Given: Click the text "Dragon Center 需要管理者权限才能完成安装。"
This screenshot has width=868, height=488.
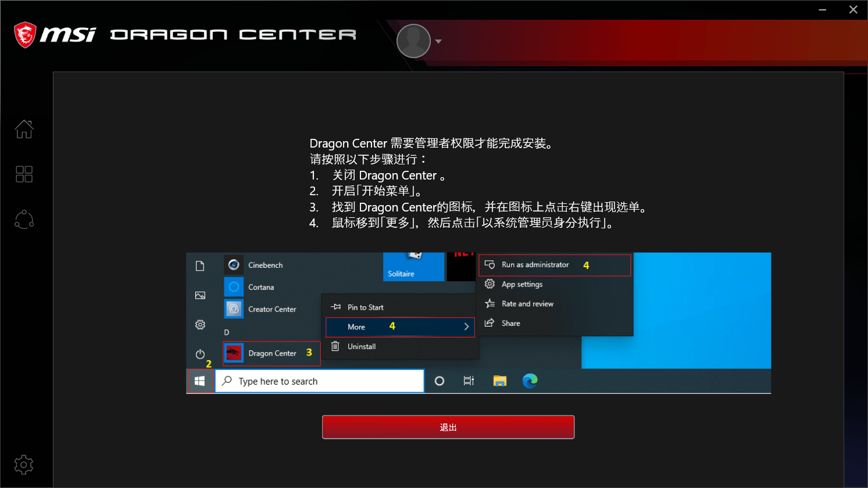Looking at the screenshot, I should [432, 143].
